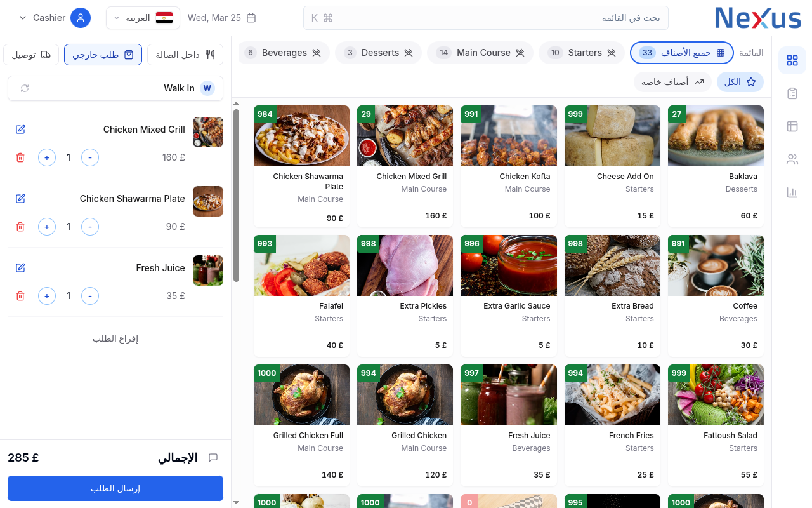Add French Fries from the menu

[612, 425]
